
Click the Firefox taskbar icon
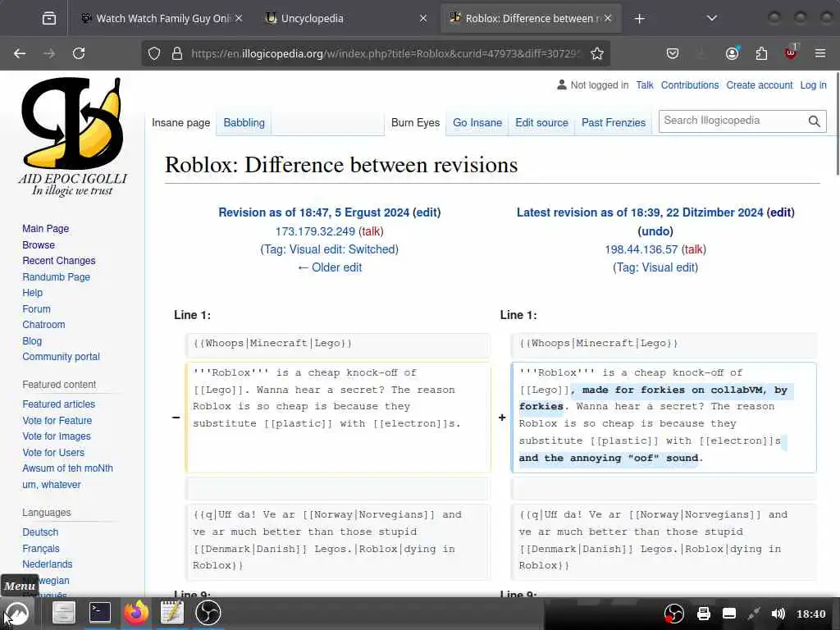click(x=136, y=612)
